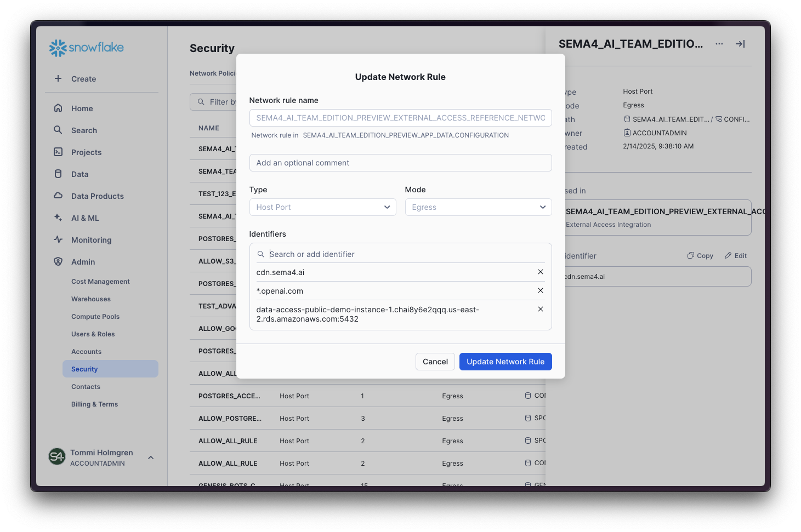This screenshot has height=532, width=801.
Task: Go to Projects section
Action: [x=86, y=152]
